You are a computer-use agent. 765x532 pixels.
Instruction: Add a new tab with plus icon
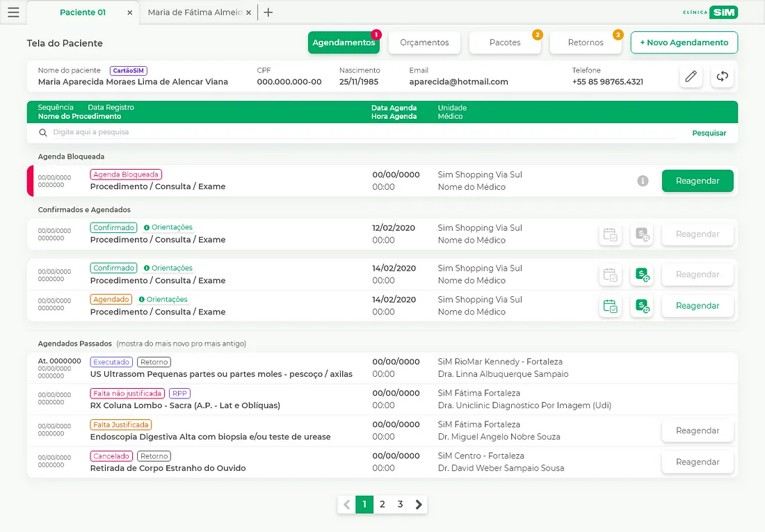(x=268, y=13)
